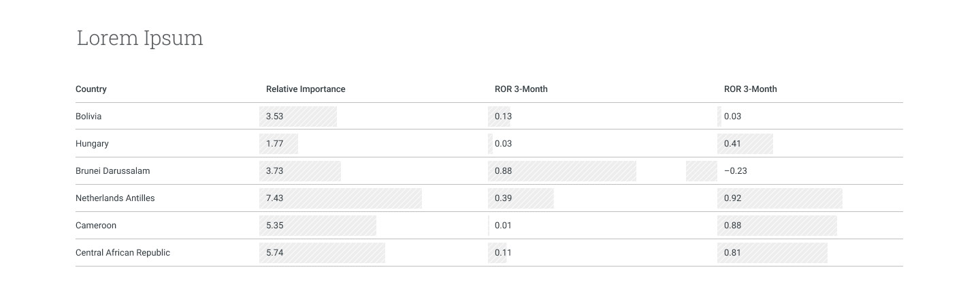Select the 5.74 Central African Republic bar
This screenshot has width=980, height=304.
[x=322, y=253]
